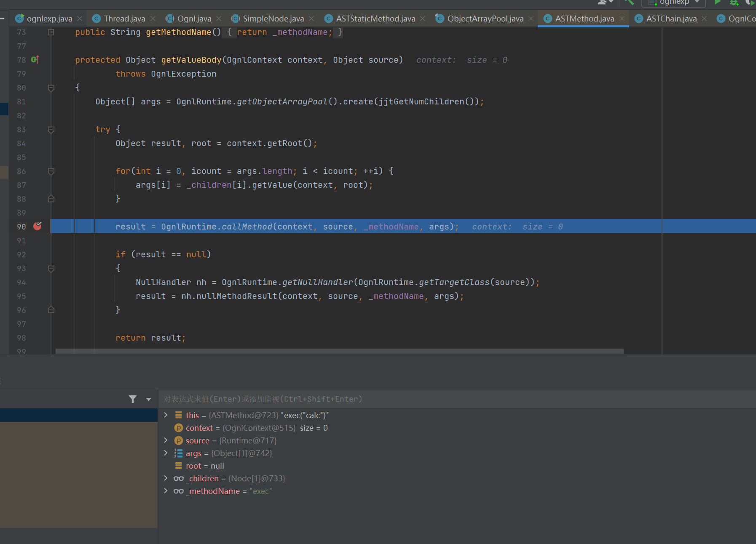Expand the '_methodName' field
Image resolution: width=756 pixels, height=544 pixels.
pos(166,491)
